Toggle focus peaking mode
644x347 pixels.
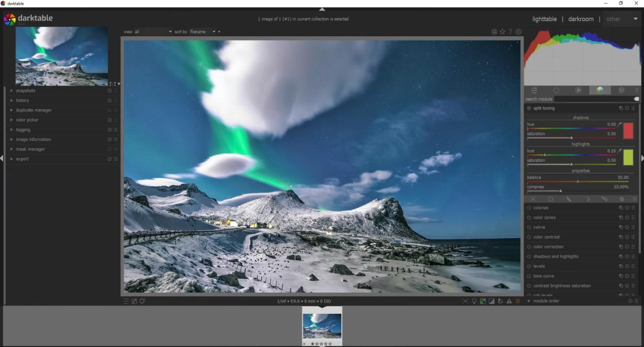point(465,301)
